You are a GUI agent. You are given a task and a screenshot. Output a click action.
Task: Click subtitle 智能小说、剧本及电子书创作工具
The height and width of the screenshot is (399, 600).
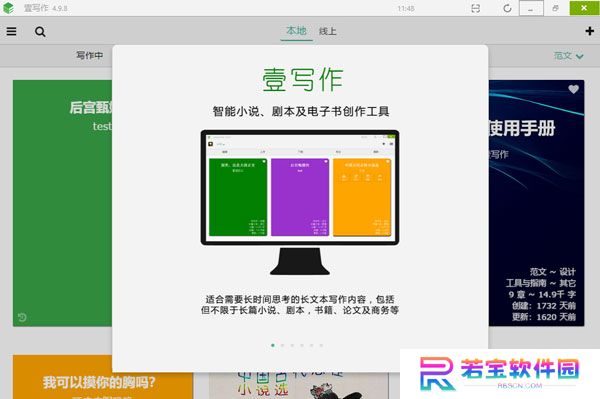click(x=301, y=111)
